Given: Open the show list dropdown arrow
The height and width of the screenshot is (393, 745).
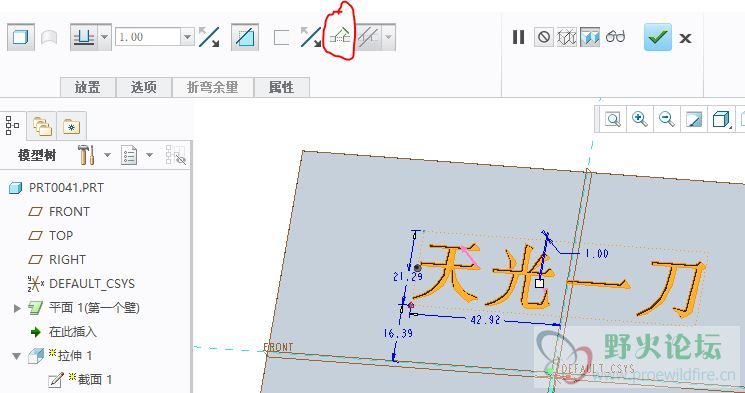Looking at the screenshot, I should (150, 155).
